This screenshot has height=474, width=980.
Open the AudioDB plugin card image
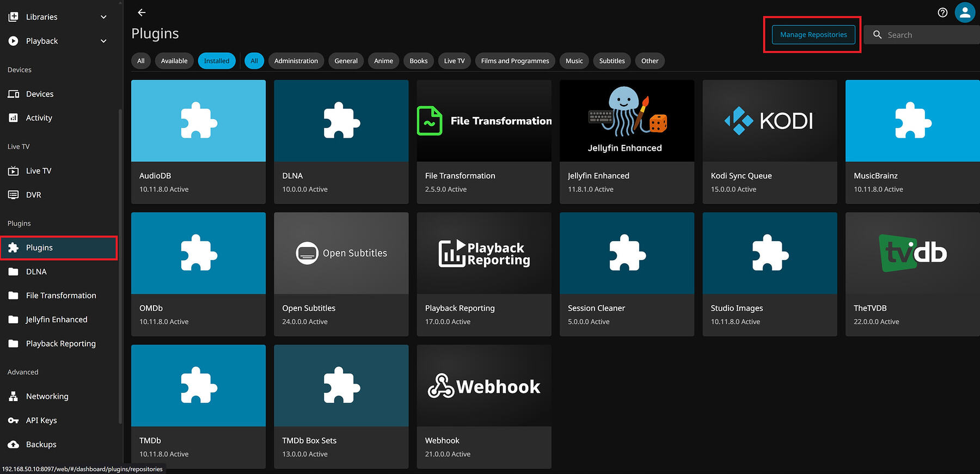point(199,121)
